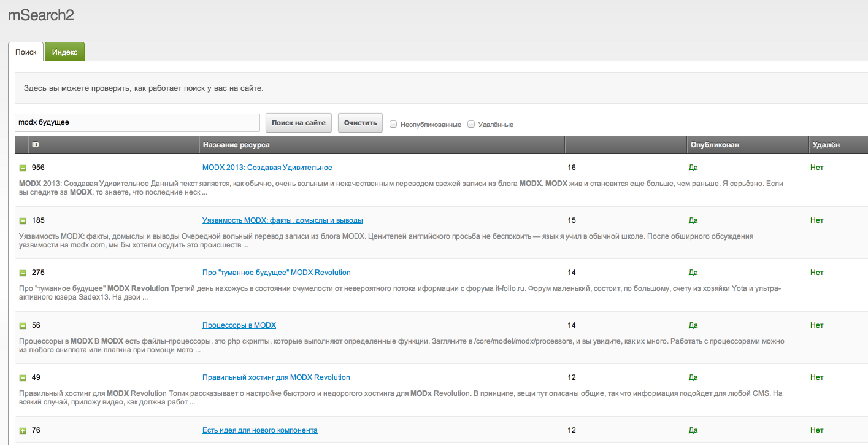Screen dimensions: 868x445
Task: Focus the search query input field
Action: pyautogui.click(x=137, y=122)
